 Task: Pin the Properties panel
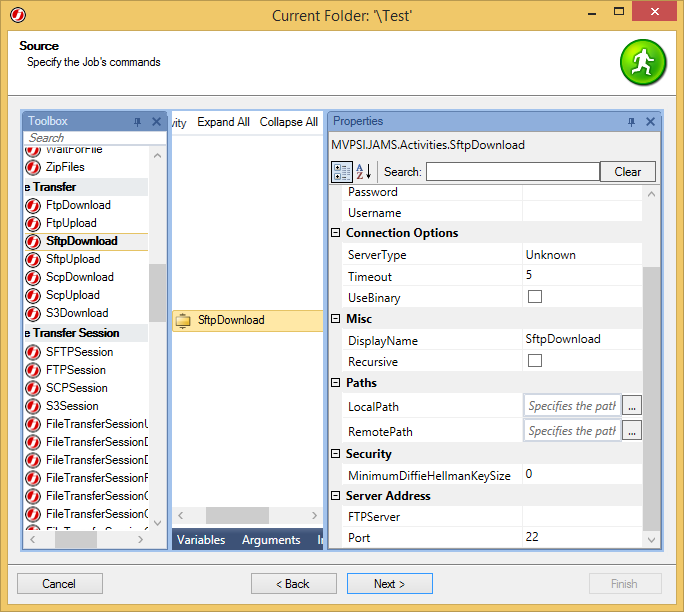point(631,122)
